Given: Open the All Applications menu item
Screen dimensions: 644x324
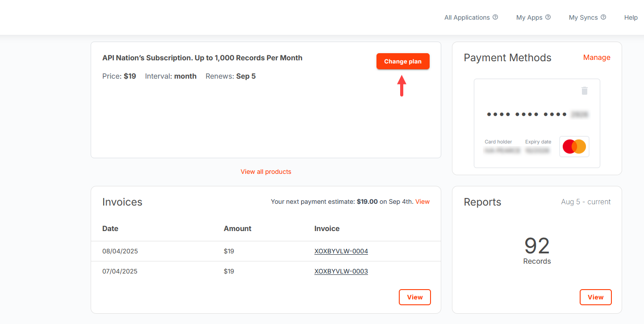Looking at the screenshot, I should point(467,17).
